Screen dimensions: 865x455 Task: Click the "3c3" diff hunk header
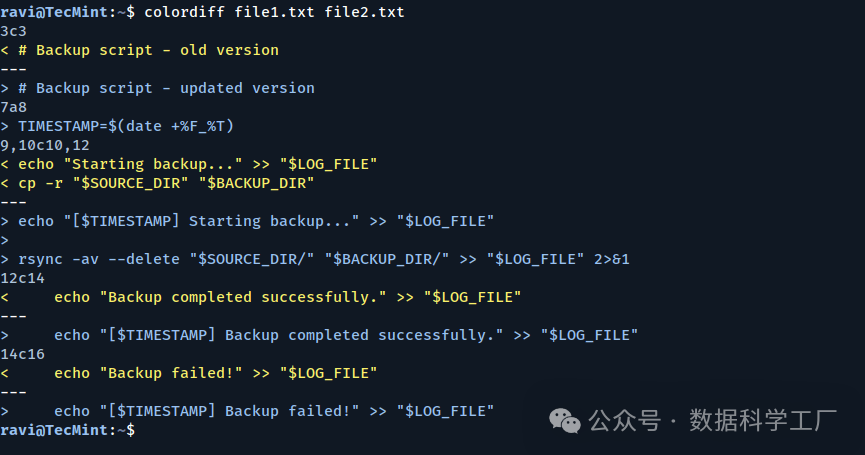14,31
